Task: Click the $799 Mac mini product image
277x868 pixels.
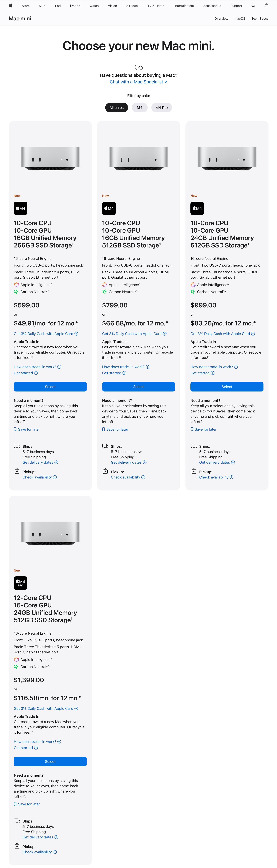Action: click(x=138, y=158)
